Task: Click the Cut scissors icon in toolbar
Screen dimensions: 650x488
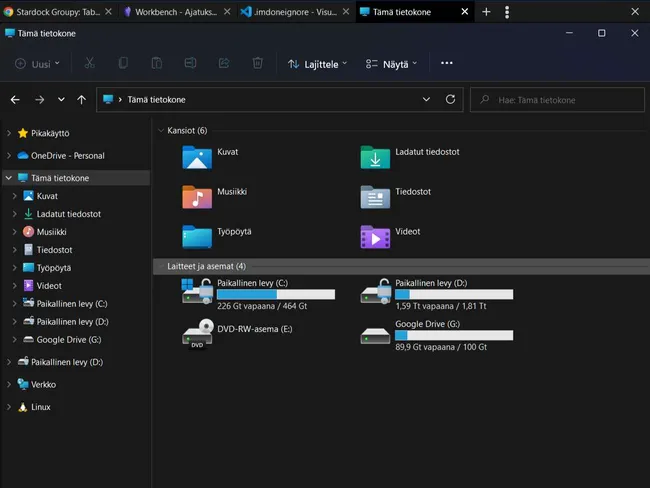Action: 90,63
